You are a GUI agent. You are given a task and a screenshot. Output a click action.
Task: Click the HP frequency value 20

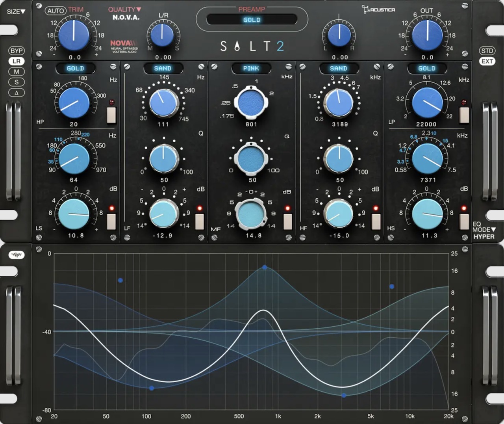74,124
